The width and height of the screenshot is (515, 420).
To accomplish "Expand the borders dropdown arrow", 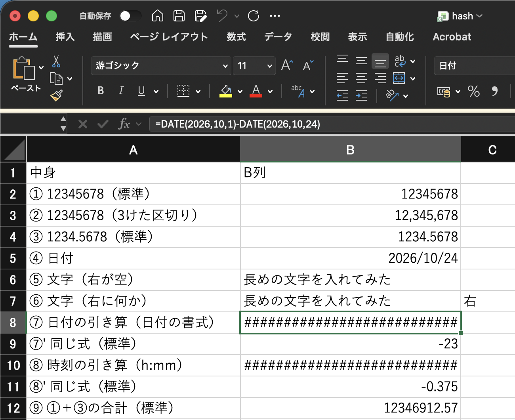I will (198, 92).
